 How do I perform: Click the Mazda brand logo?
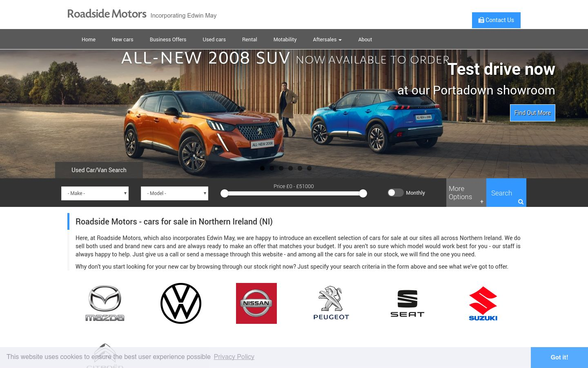[105, 303]
